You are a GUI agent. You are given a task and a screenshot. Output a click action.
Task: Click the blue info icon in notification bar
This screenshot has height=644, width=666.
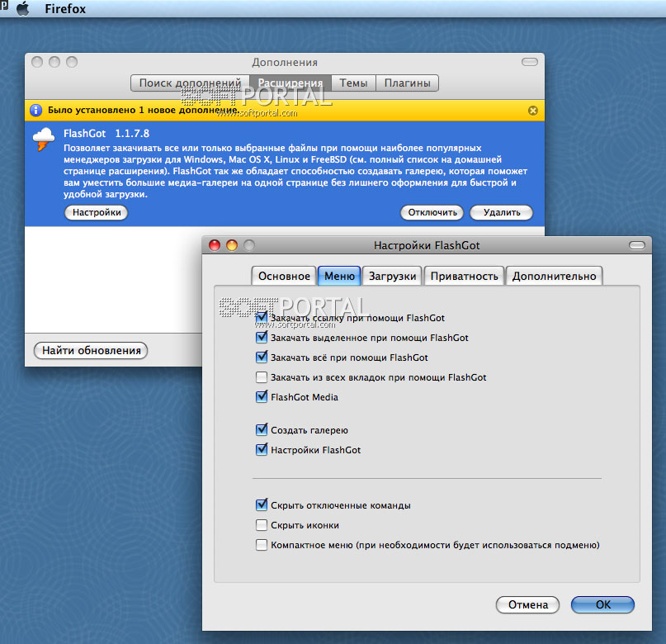point(36,111)
